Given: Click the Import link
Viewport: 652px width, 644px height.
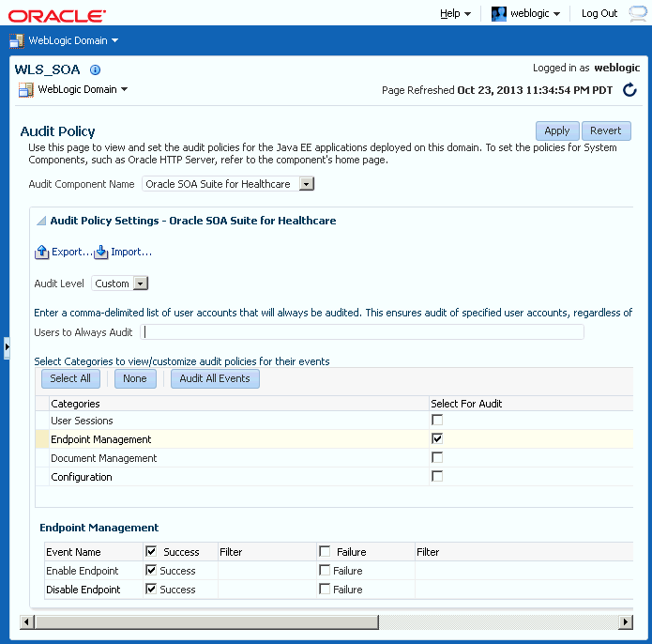Looking at the screenshot, I should 131,253.
